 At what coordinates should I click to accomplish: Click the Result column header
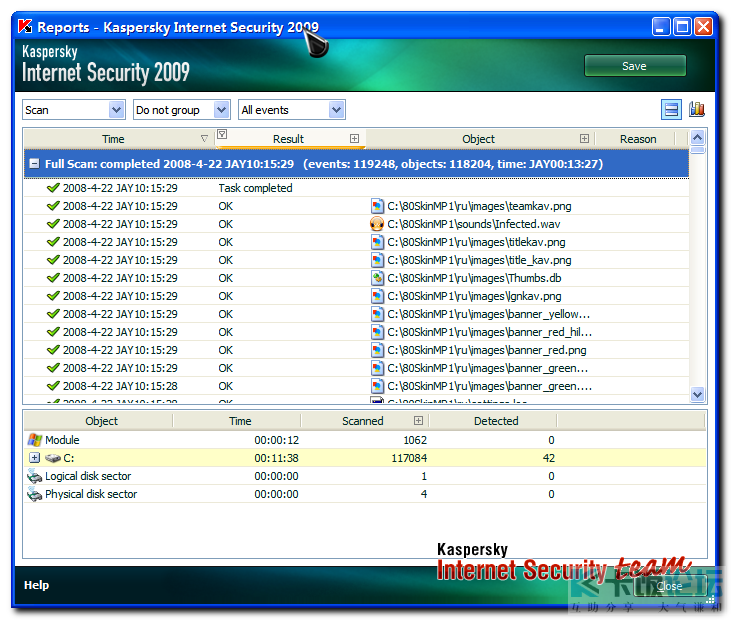(288, 139)
